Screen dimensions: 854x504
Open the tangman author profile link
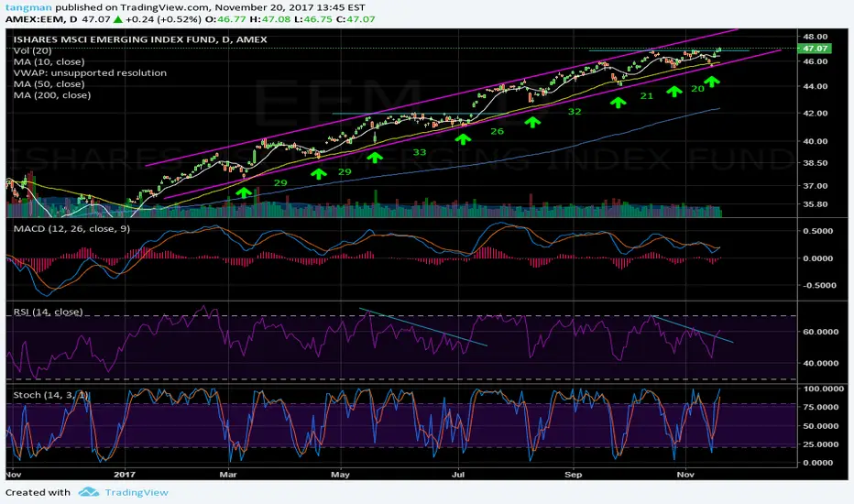click(x=29, y=7)
